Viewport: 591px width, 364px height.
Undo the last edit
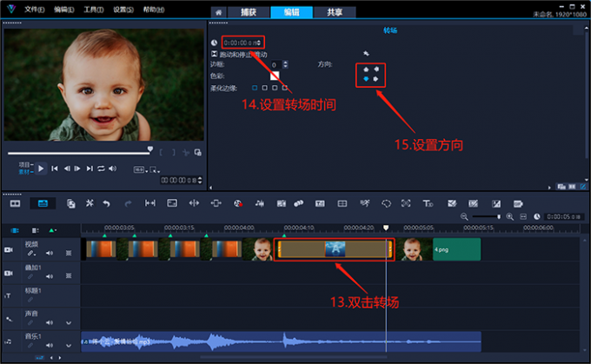pyautogui.click(x=106, y=204)
